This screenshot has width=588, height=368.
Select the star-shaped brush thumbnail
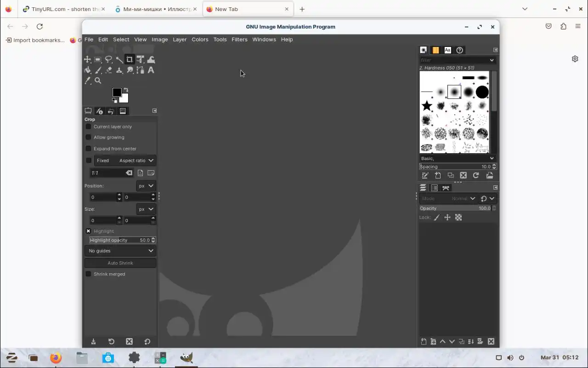[x=427, y=106]
